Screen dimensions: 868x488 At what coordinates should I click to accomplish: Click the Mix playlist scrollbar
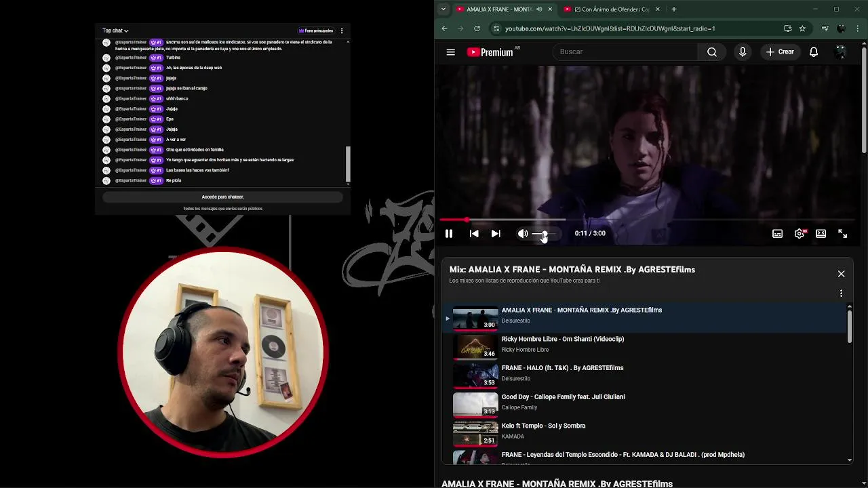pos(850,326)
